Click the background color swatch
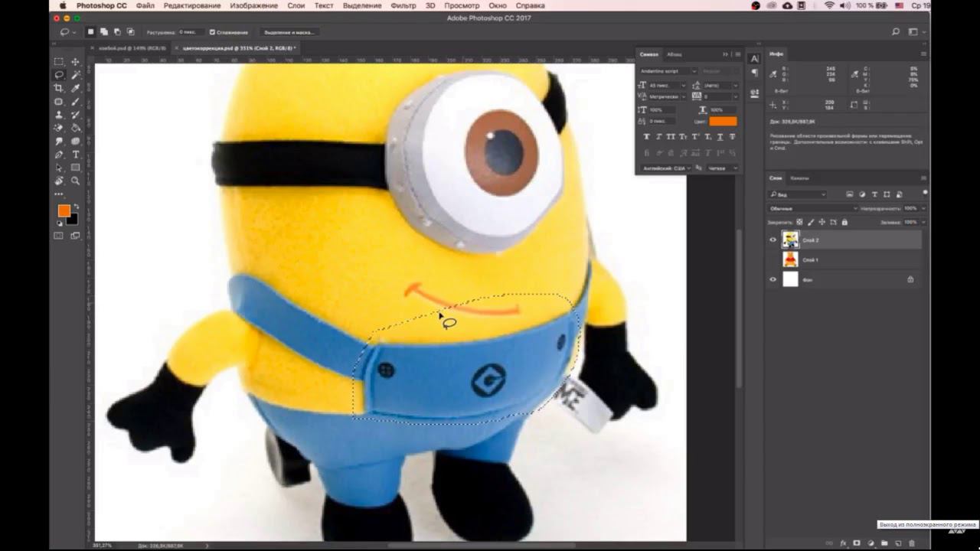 (72, 220)
